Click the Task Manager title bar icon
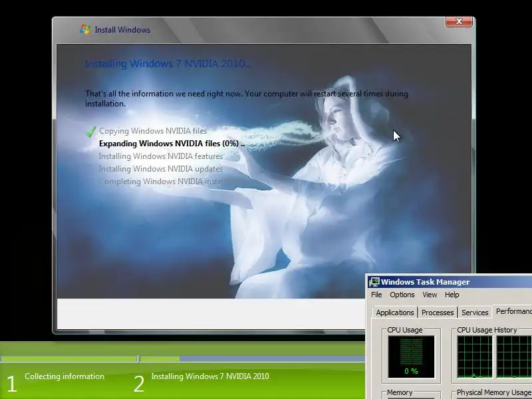 pos(374,282)
